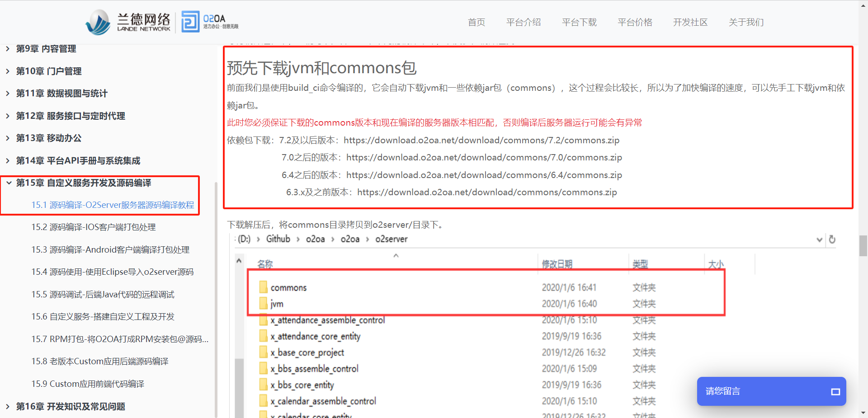Open 15.4 源码使用-使用Eclipse导入o2server源码
This screenshot has height=418, width=868.
point(113,272)
